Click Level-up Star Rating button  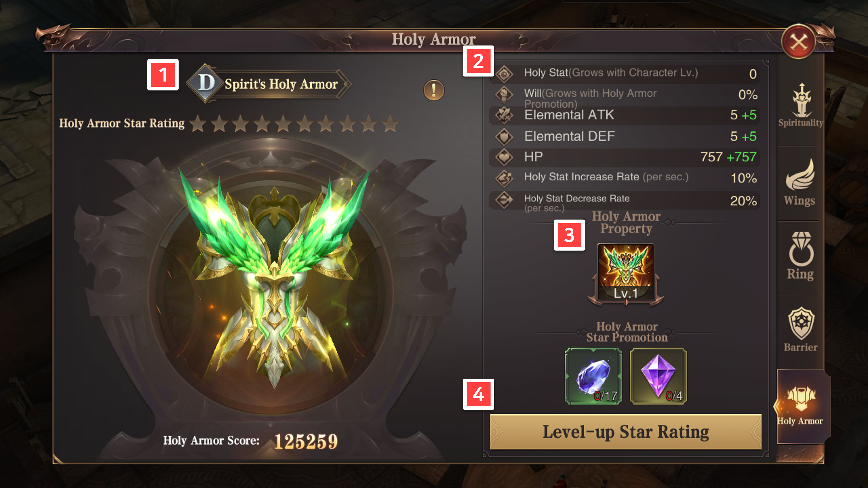[626, 432]
